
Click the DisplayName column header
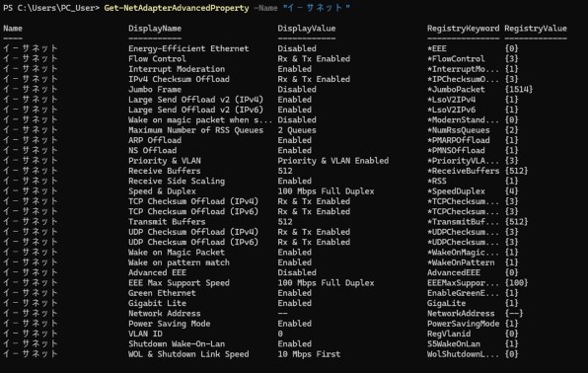pyautogui.click(x=155, y=29)
